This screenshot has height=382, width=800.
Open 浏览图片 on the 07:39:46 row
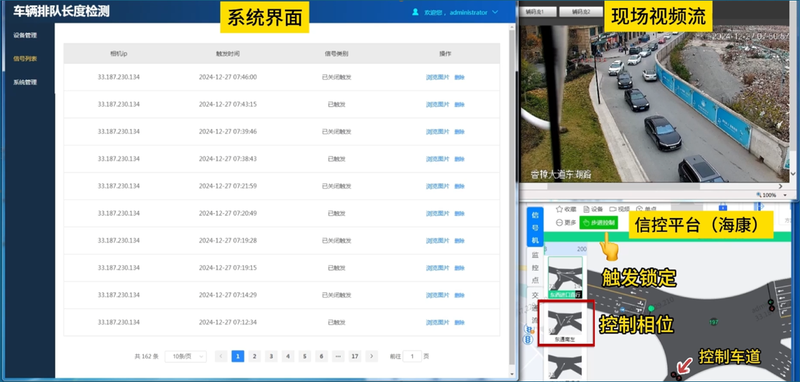point(437,132)
